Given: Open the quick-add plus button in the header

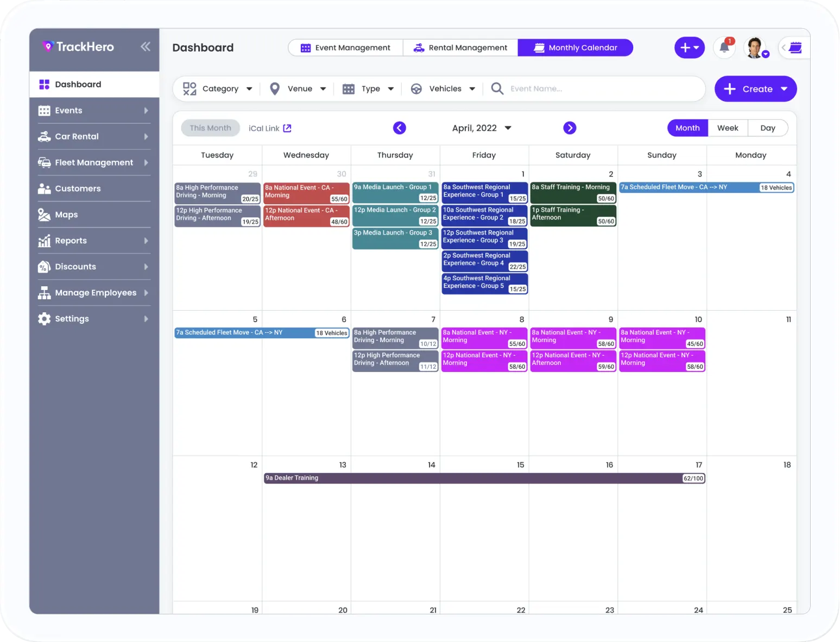Looking at the screenshot, I should (690, 48).
